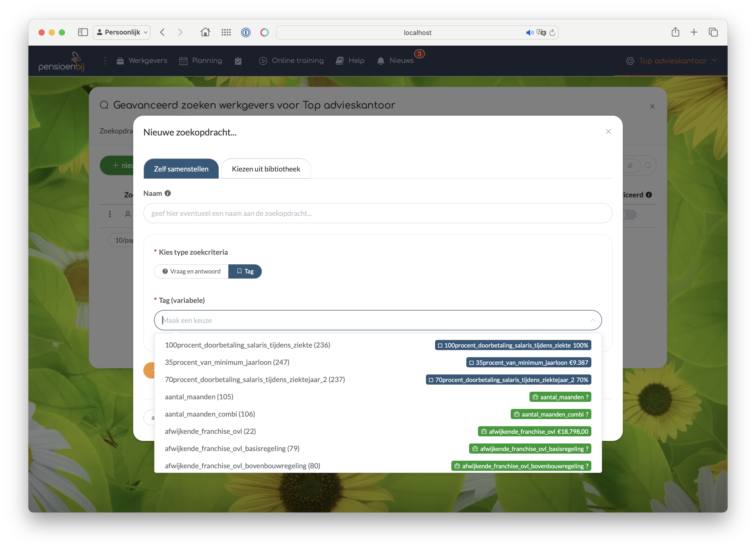The image size is (756, 550).
Task: Click the Tag (variabele) Maak een keuze combobox
Action: [378, 320]
